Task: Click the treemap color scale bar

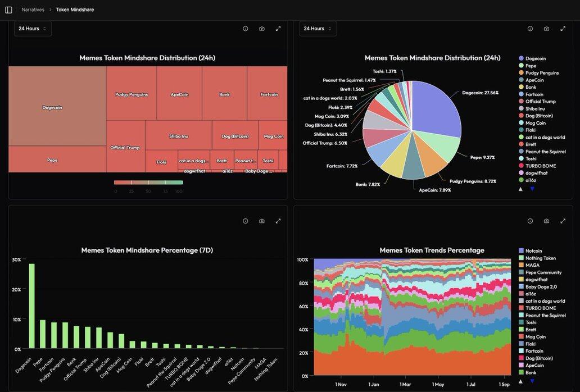Action: coord(148,182)
